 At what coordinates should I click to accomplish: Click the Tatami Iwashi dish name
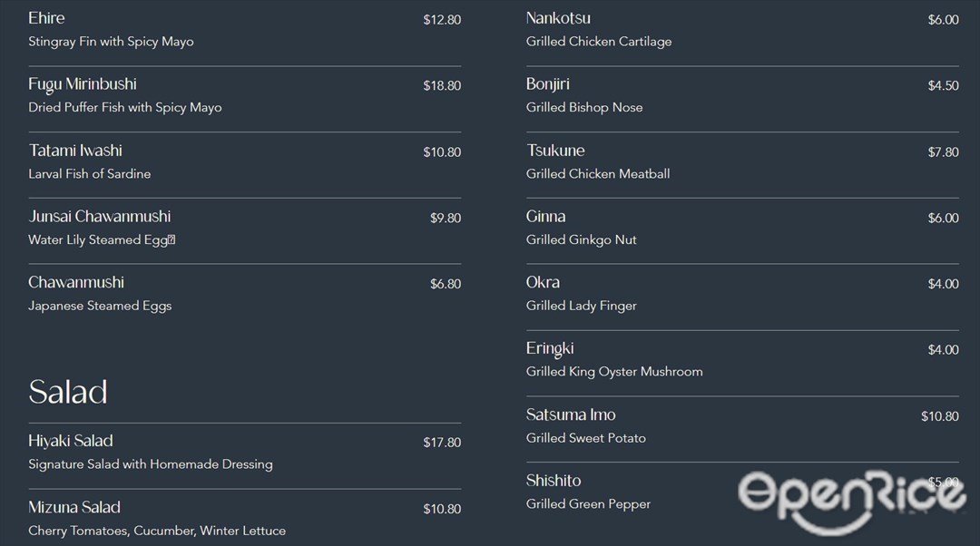click(x=75, y=151)
